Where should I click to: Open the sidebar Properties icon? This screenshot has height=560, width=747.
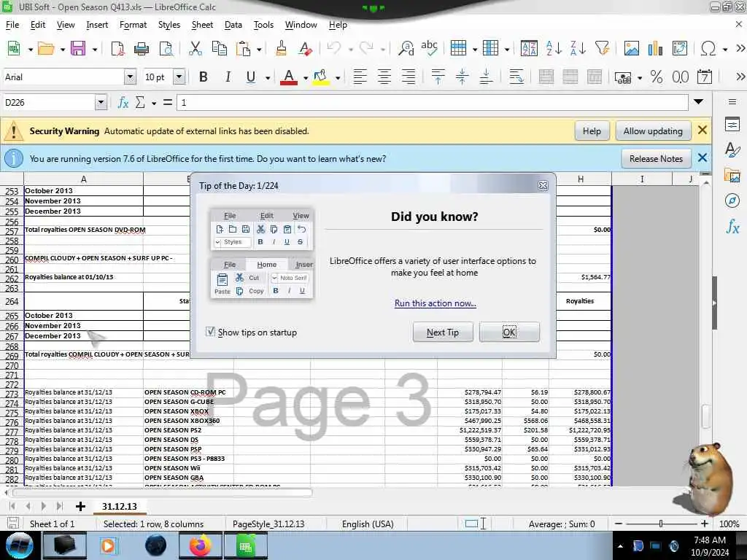click(732, 125)
